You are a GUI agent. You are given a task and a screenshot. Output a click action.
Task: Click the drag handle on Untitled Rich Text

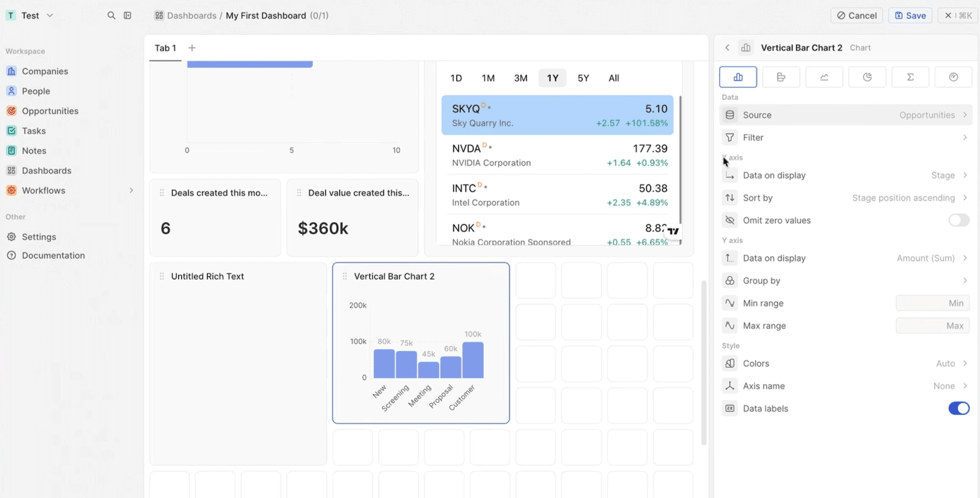tap(162, 276)
